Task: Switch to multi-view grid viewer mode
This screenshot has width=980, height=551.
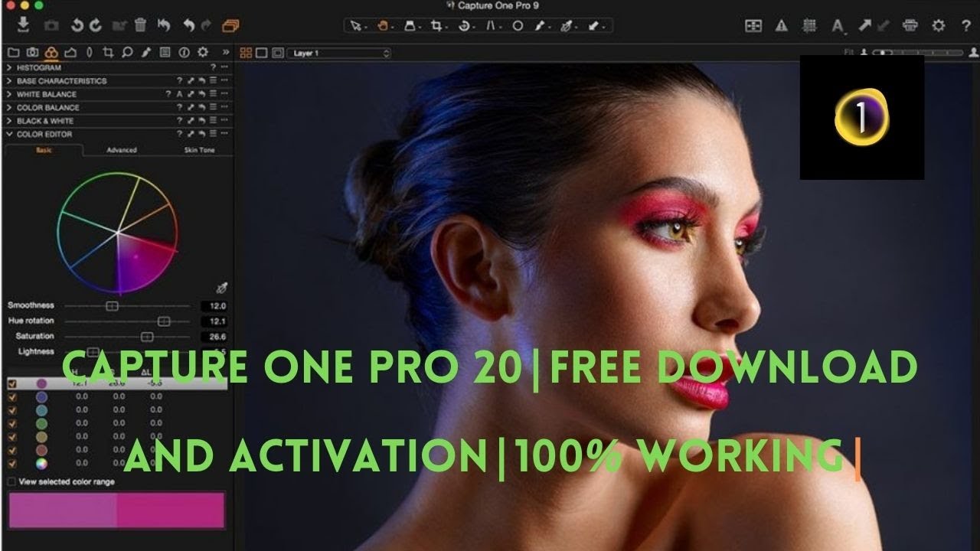Action: click(x=246, y=53)
